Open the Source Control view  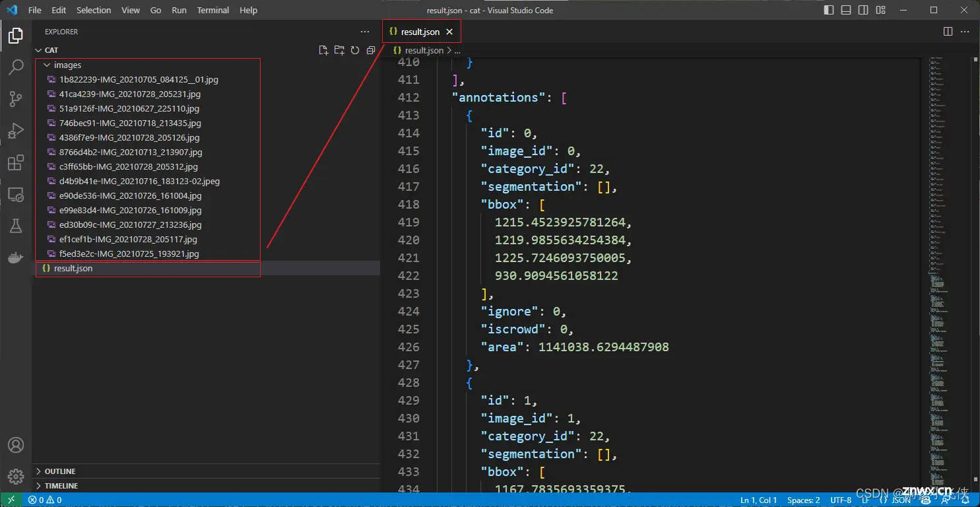[16, 99]
